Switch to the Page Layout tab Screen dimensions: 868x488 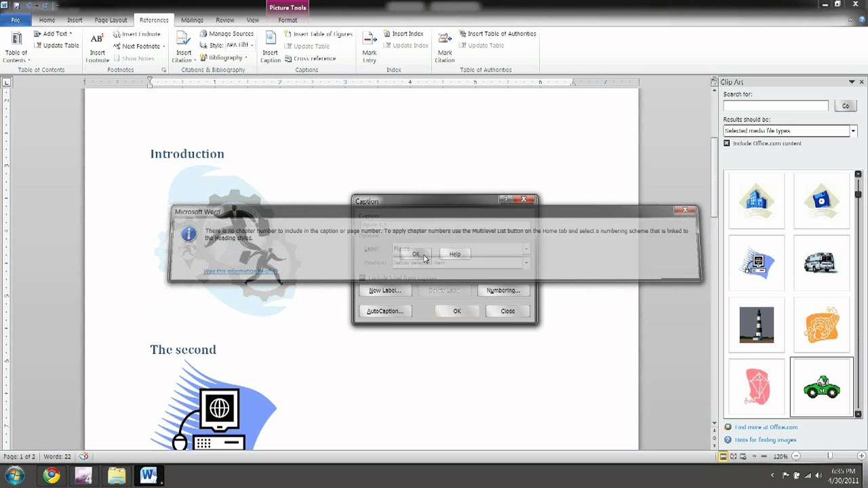click(x=111, y=20)
